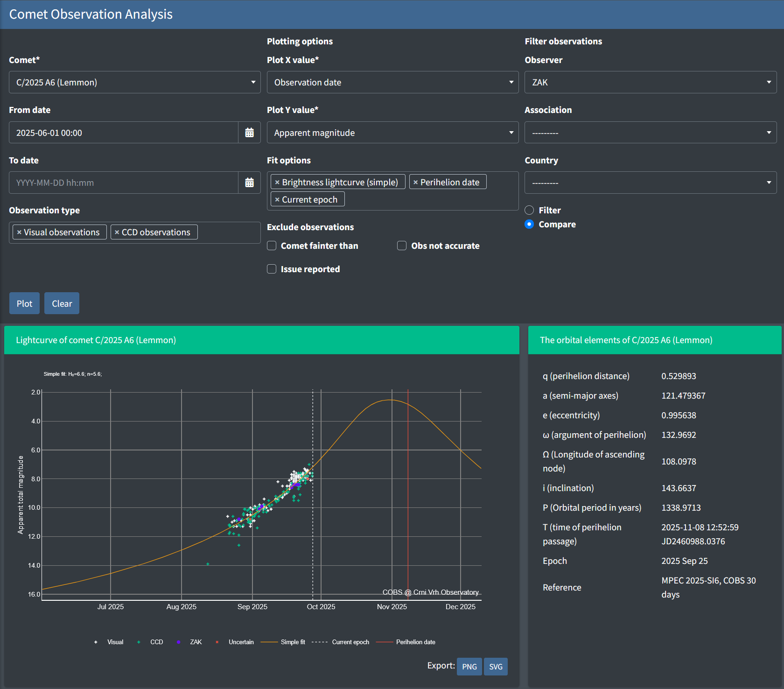This screenshot has width=784, height=689.
Task: Toggle CCD marker swatch in legend
Action: [139, 642]
